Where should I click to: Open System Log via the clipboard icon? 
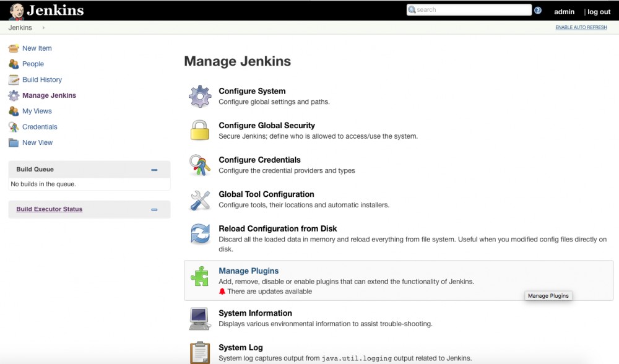[199, 353]
